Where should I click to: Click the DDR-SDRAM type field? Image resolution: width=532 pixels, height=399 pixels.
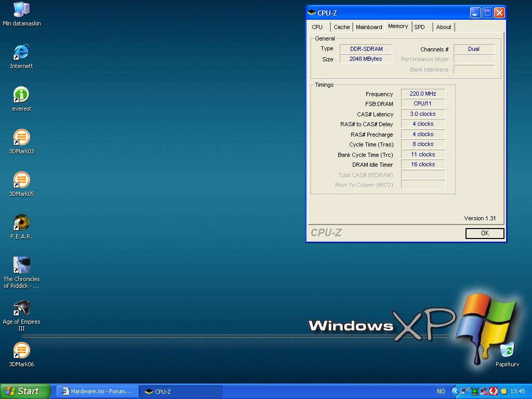[x=366, y=49]
